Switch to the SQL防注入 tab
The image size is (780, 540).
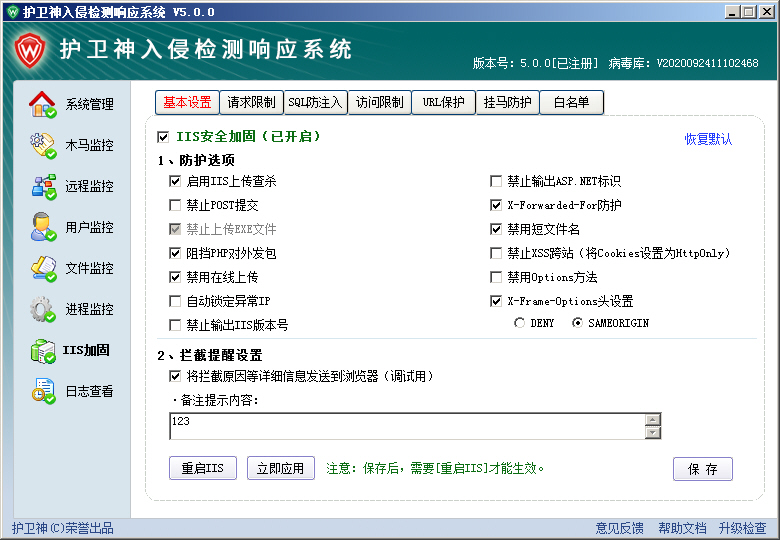(315, 102)
